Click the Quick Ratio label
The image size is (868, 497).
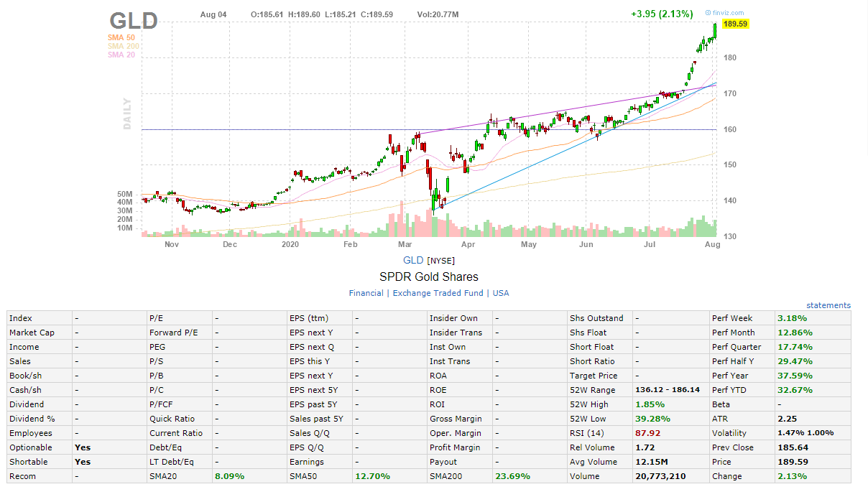tap(172, 419)
